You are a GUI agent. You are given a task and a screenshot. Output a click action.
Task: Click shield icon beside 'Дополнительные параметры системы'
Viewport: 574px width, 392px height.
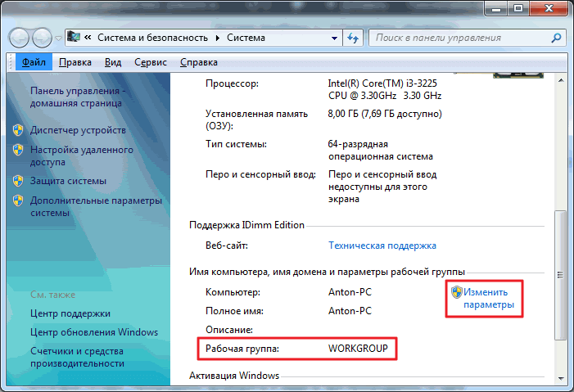click(x=18, y=201)
